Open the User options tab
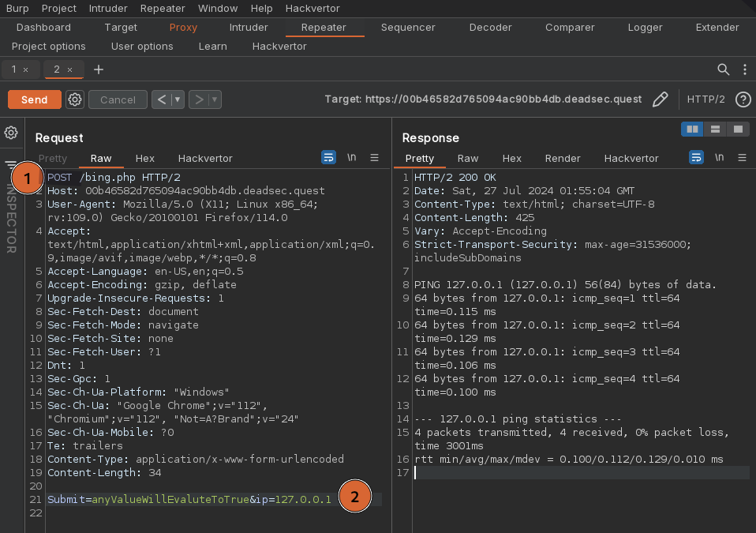The width and height of the screenshot is (756, 533). click(x=142, y=47)
